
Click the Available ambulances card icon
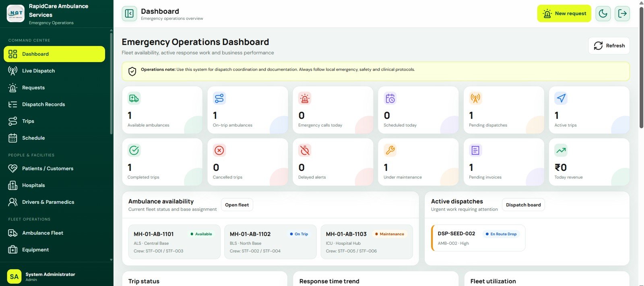click(134, 98)
